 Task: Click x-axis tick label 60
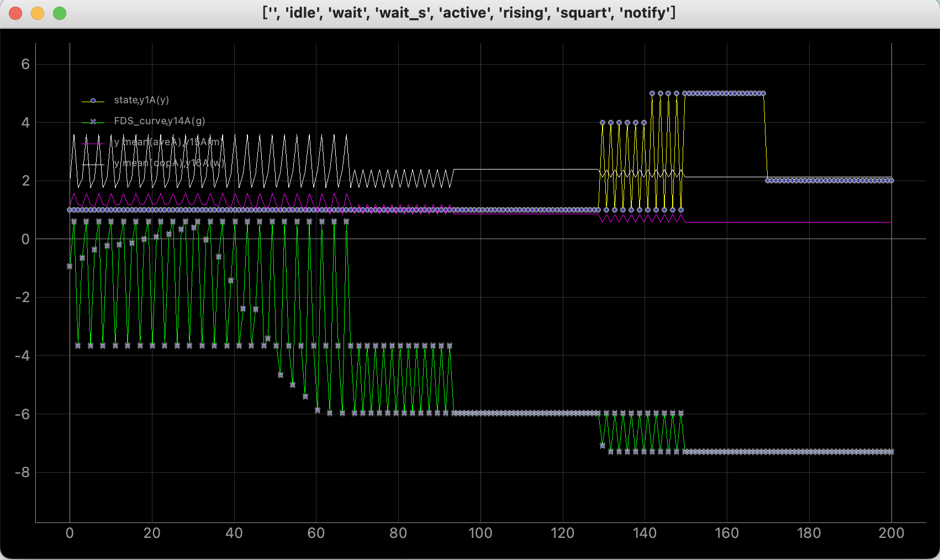316,533
